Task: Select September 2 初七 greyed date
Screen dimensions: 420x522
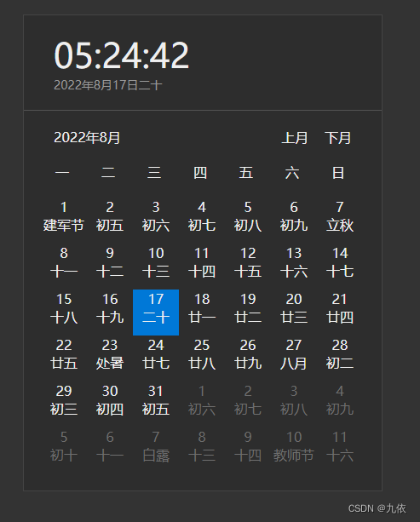Action: tap(247, 400)
